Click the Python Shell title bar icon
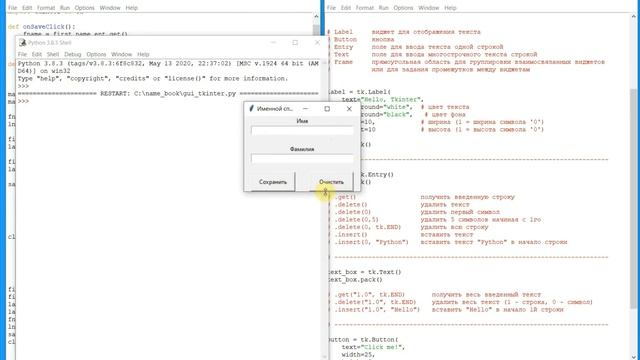 pos(22,42)
